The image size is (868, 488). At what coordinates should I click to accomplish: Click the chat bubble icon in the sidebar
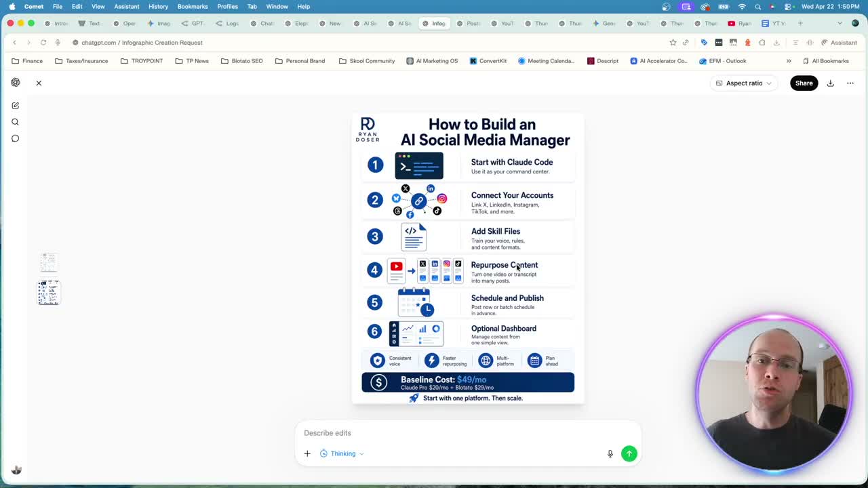click(x=15, y=138)
